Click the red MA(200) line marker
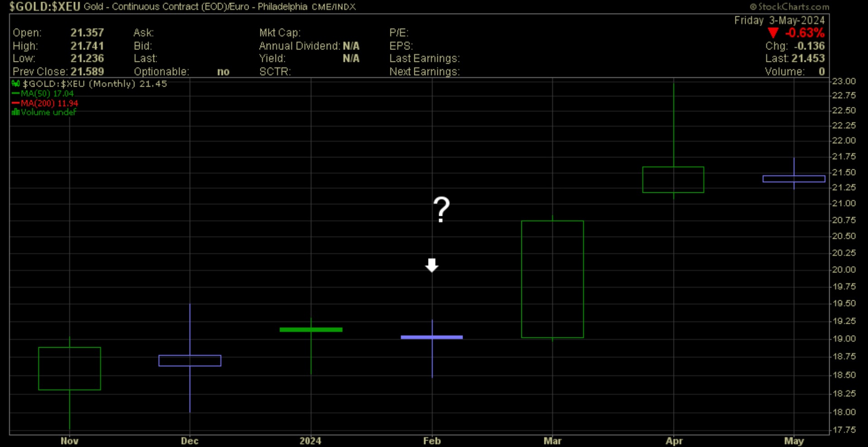 pos(15,103)
